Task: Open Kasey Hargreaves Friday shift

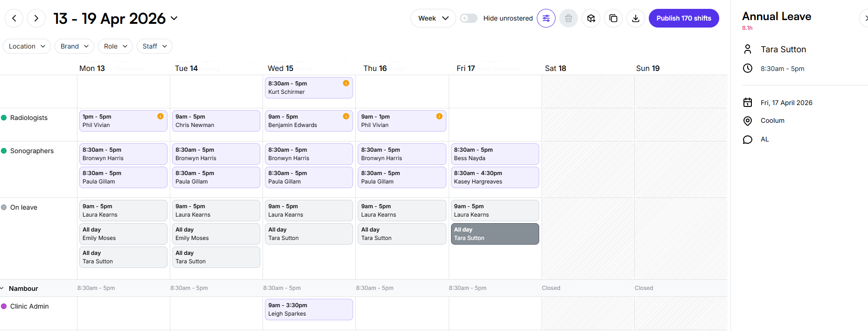Action: coord(495,177)
